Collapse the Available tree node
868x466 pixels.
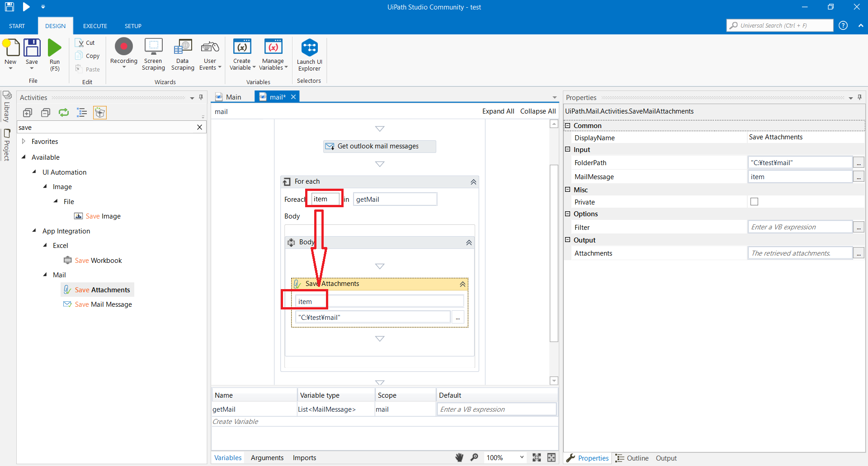(x=24, y=157)
